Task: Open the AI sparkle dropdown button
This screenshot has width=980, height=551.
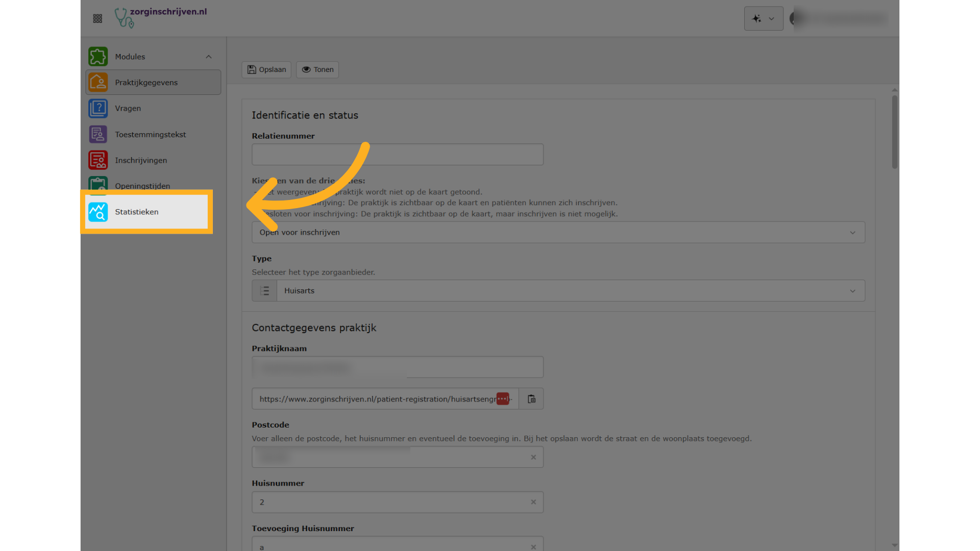Action: pyautogui.click(x=763, y=19)
